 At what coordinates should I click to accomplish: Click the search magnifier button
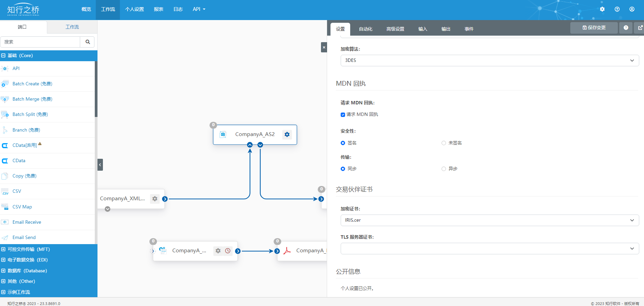click(x=88, y=42)
